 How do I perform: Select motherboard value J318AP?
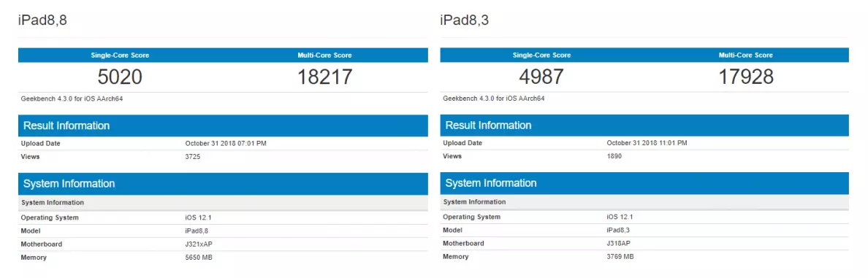click(618, 244)
